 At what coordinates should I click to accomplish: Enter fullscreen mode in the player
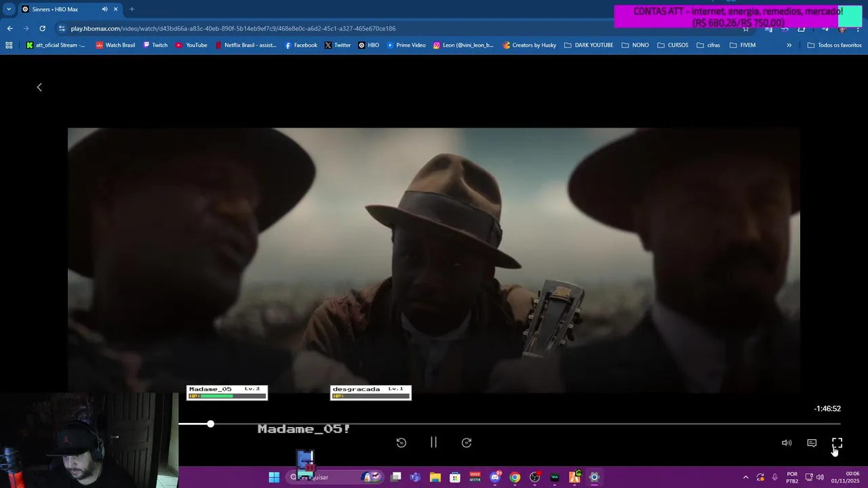pos(837,443)
